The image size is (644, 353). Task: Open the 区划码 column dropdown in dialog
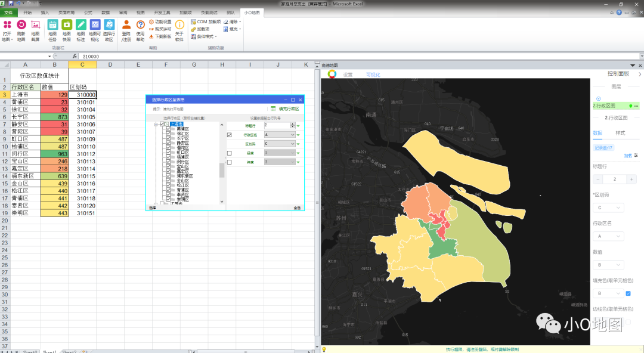[x=292, y=144]
